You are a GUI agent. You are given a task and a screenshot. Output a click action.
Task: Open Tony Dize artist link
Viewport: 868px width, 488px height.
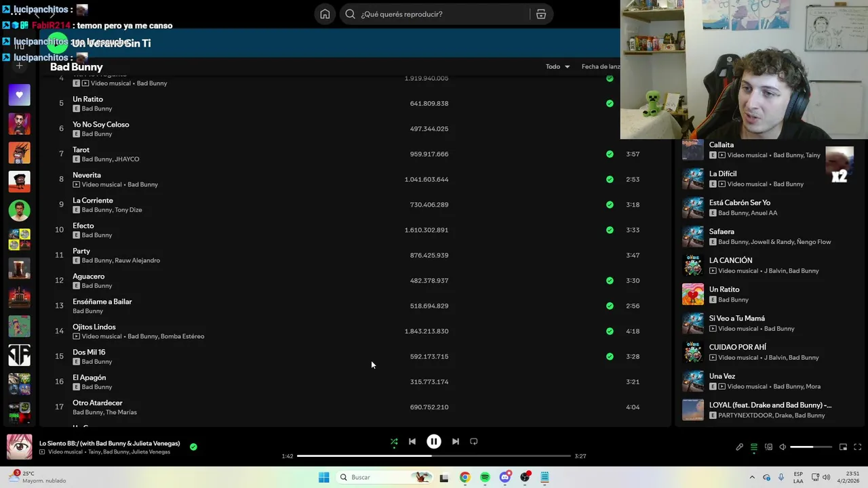[128, 210]
